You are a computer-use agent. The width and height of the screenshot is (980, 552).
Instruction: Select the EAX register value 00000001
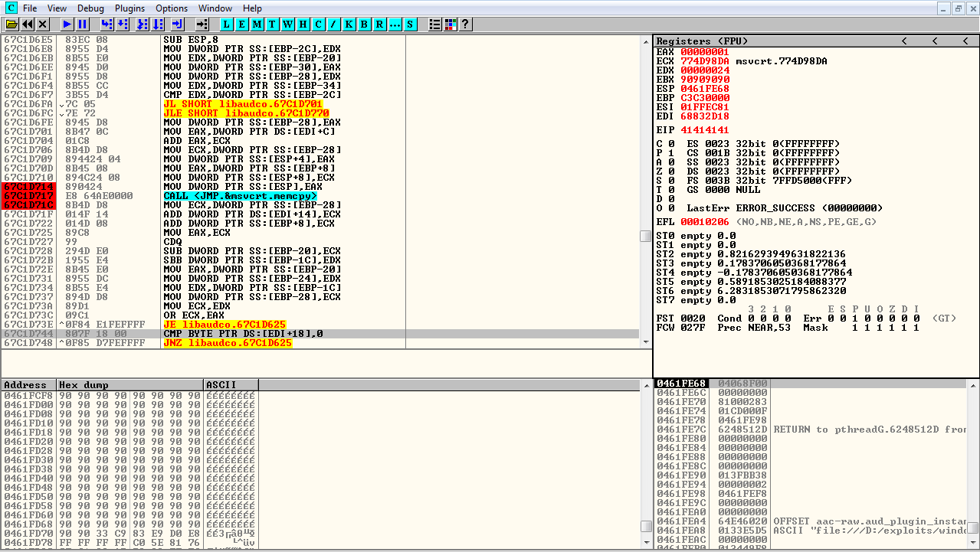click(705, 52)
